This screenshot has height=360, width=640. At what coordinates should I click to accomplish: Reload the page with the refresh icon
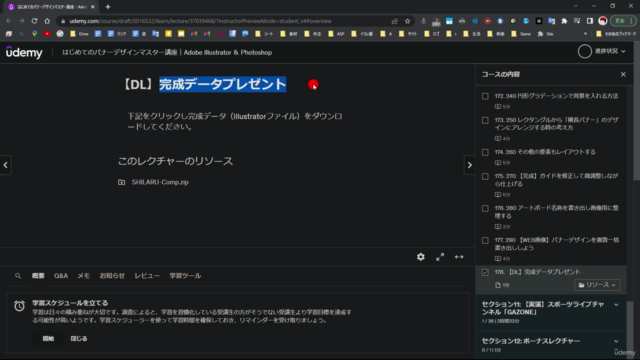pos(34,21)
